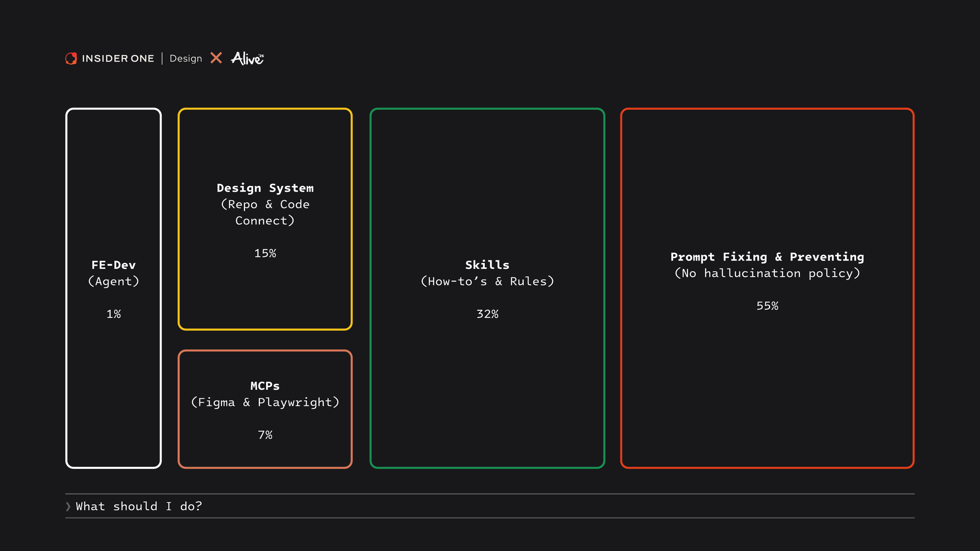Click the Insider One logo icon
Viewport: 980px width, 551px height.
pos(71,59)
